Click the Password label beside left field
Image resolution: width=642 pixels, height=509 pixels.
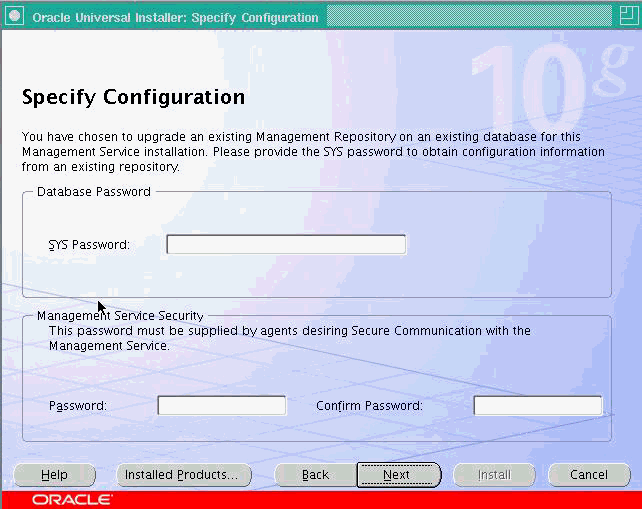[x=77, y=406]
